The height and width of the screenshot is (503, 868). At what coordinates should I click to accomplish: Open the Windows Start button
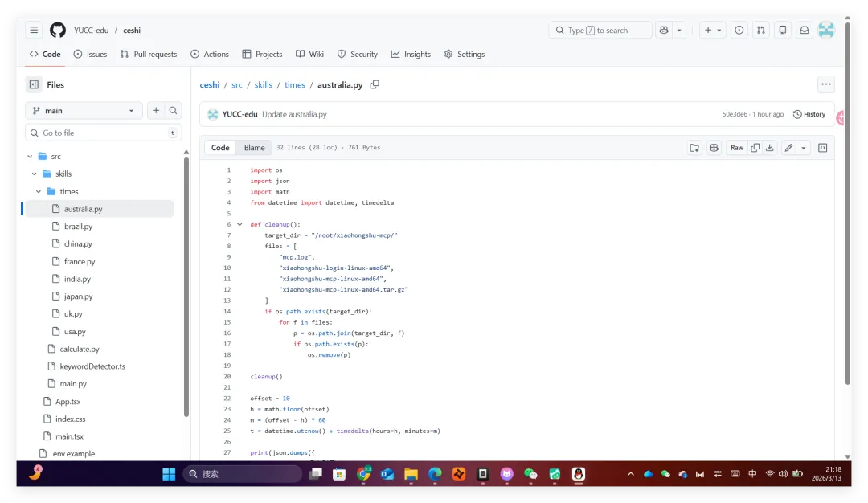(x=169, y=474)
